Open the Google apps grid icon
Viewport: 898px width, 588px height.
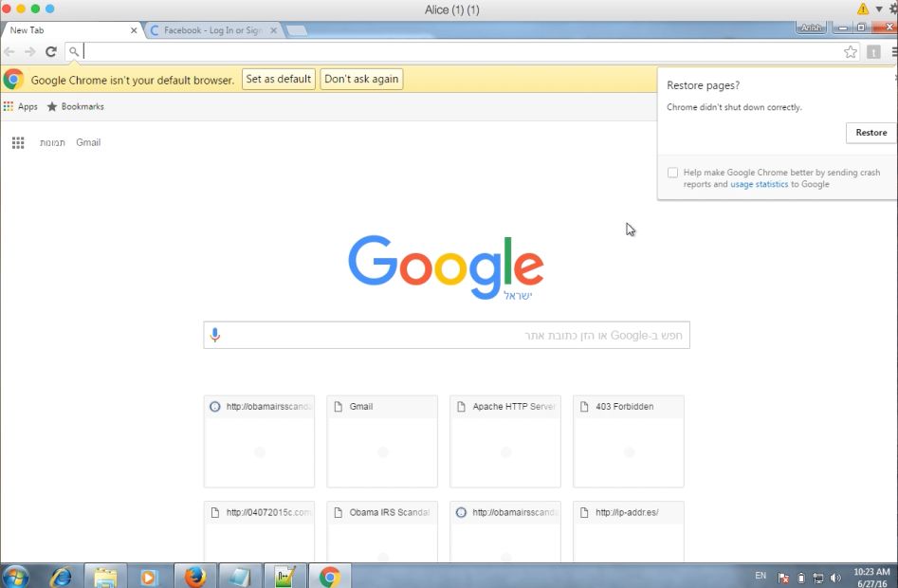18,142
